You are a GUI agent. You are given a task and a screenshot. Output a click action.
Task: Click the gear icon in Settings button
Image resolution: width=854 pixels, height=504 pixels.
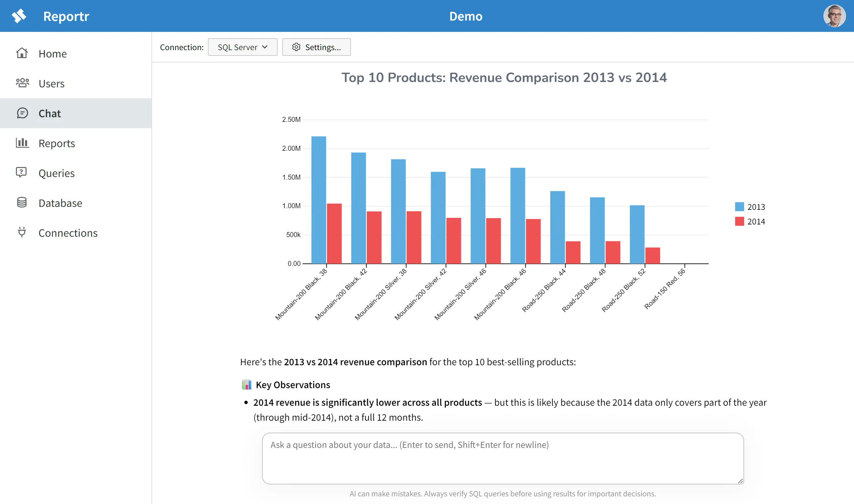coord(297,47)
